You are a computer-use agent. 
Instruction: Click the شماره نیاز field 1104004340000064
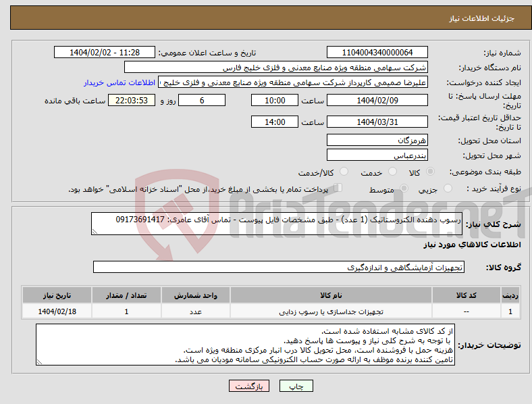pyautogui.click(x=377, y=53)
